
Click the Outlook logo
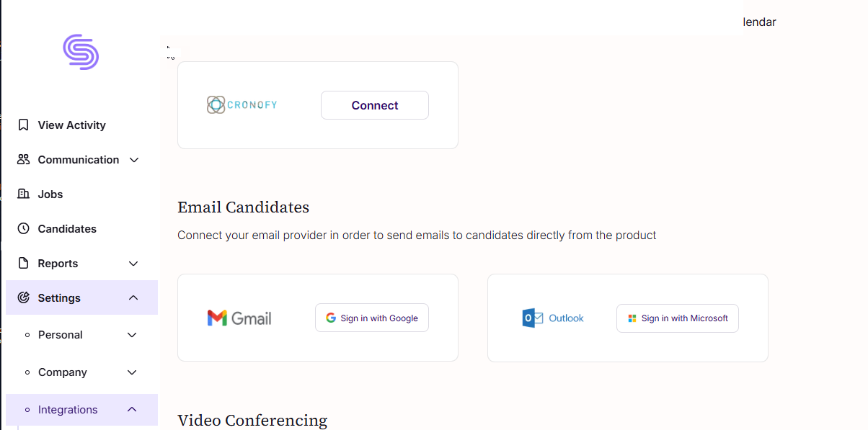coord(553,318)
